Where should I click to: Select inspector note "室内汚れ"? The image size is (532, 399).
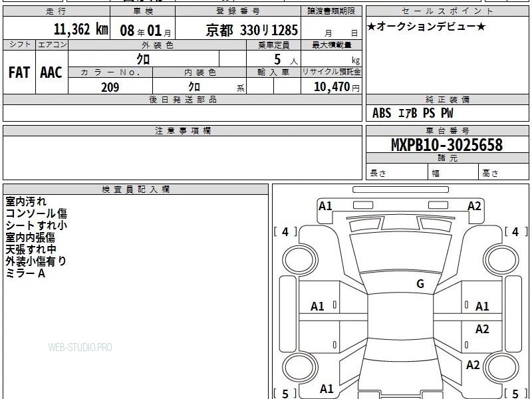[x=26, y=201]
